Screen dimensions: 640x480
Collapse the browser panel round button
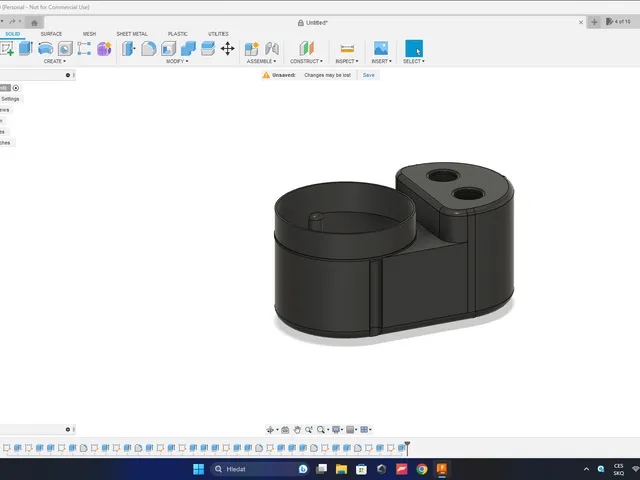point(68,75)
